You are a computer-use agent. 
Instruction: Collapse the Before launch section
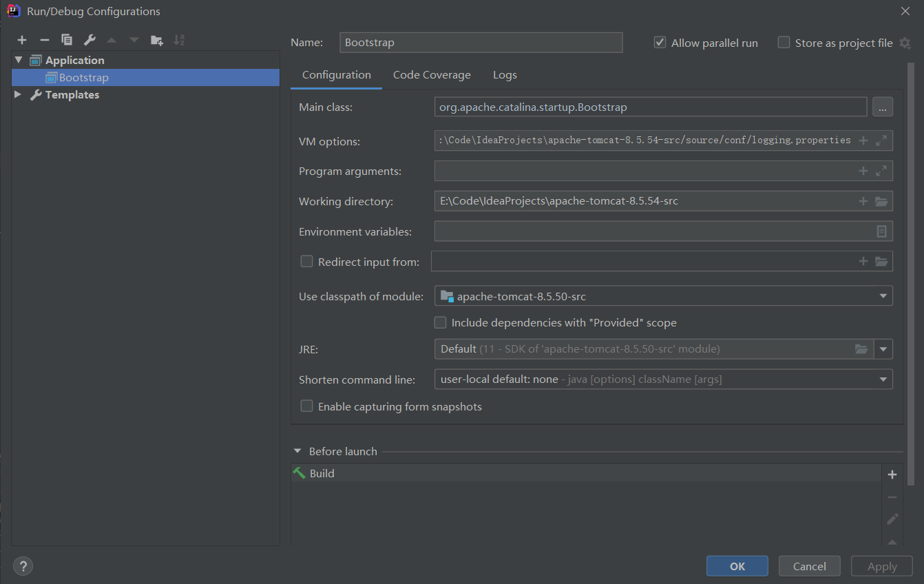(x=297, y=451)
